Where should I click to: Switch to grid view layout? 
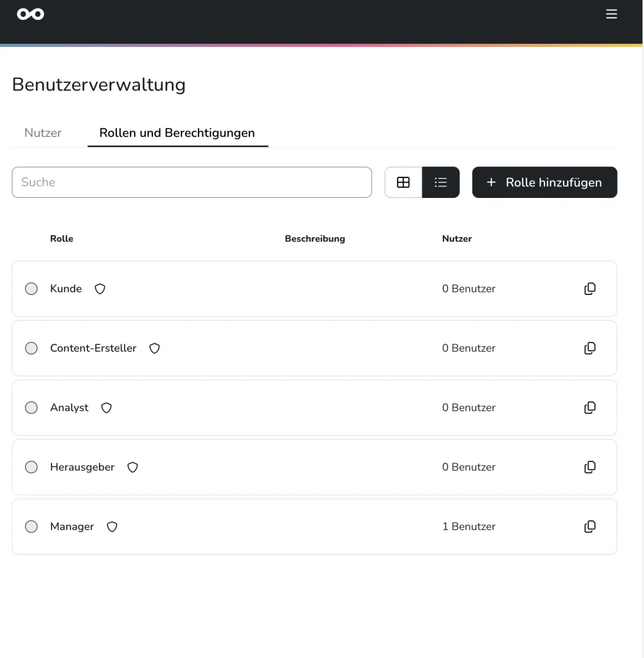[403, 182]
